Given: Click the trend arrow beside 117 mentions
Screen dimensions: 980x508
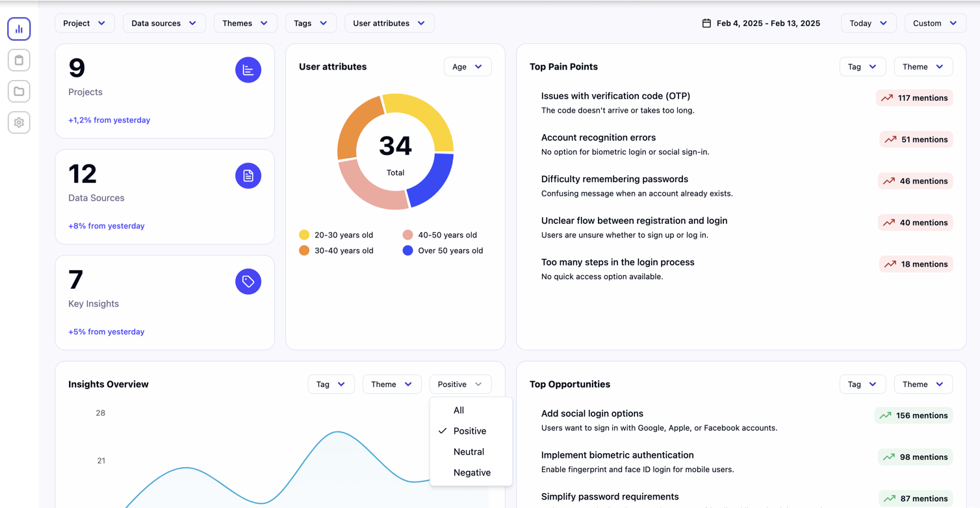Looking at the screenshot, I should 888,98.
